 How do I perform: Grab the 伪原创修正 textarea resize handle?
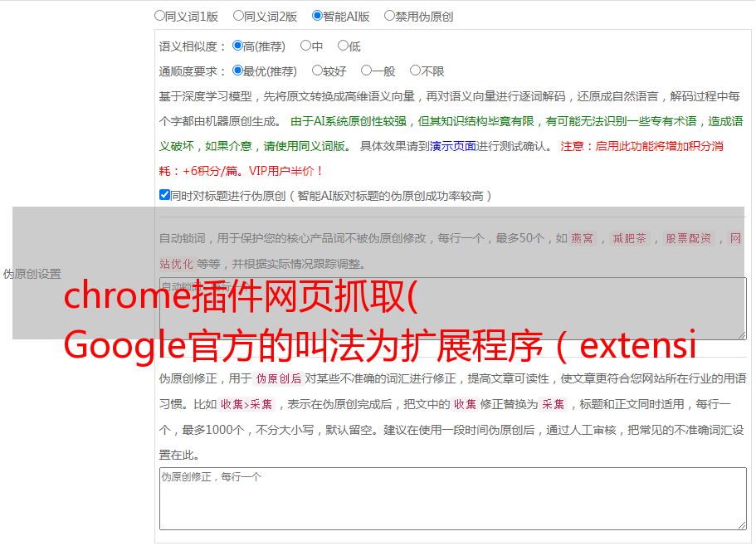742,524
